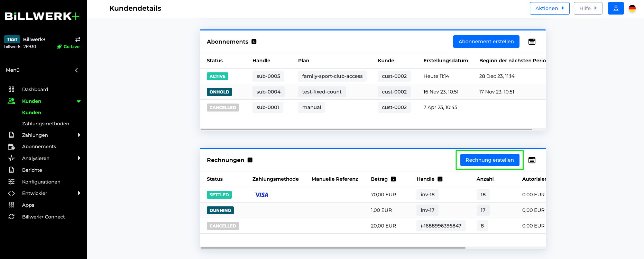Open invoice inv-18
This screenshot has height=259, width=644.
[x=427, y=195]
